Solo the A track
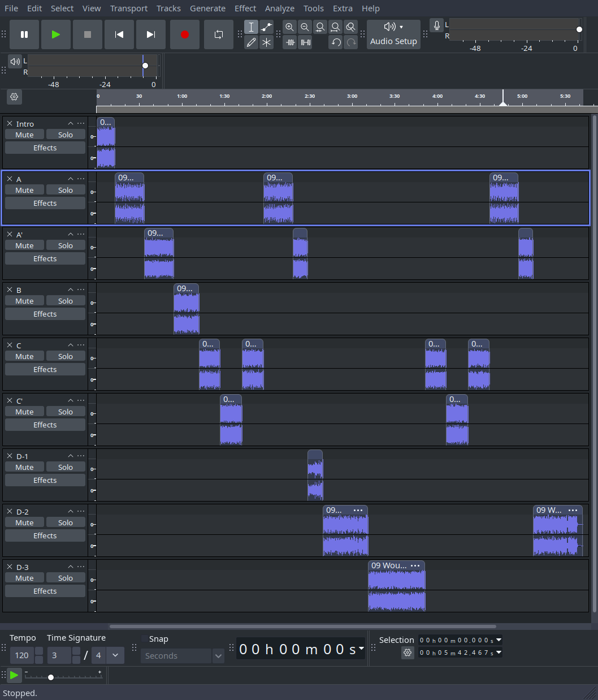The height and width of the screenshot is (700, 598). point(66,190)
